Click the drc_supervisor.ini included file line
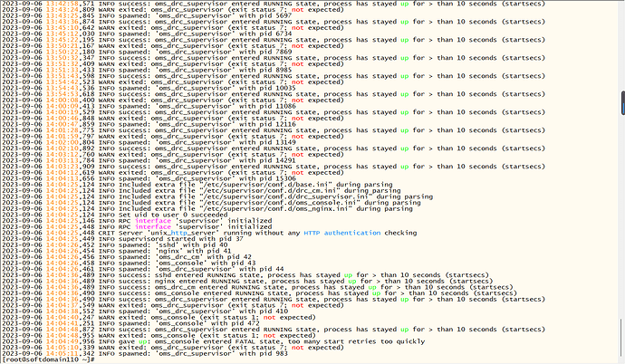Screen dimensions: 625x364 (217, 196)
